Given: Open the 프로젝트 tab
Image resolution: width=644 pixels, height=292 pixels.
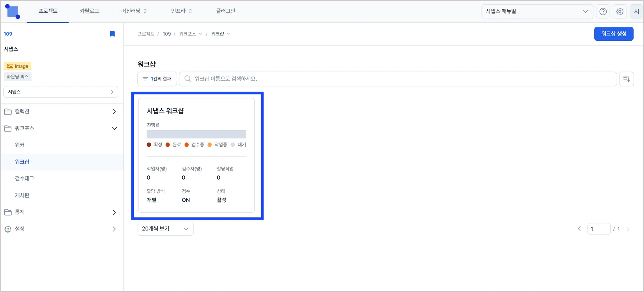Looking at the screenshot, I should click(48, 11).
